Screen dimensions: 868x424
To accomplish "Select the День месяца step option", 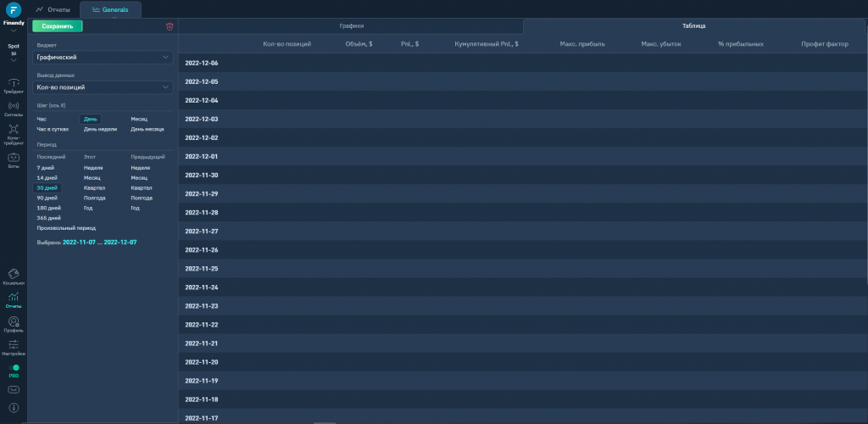I will click(147, 129).
